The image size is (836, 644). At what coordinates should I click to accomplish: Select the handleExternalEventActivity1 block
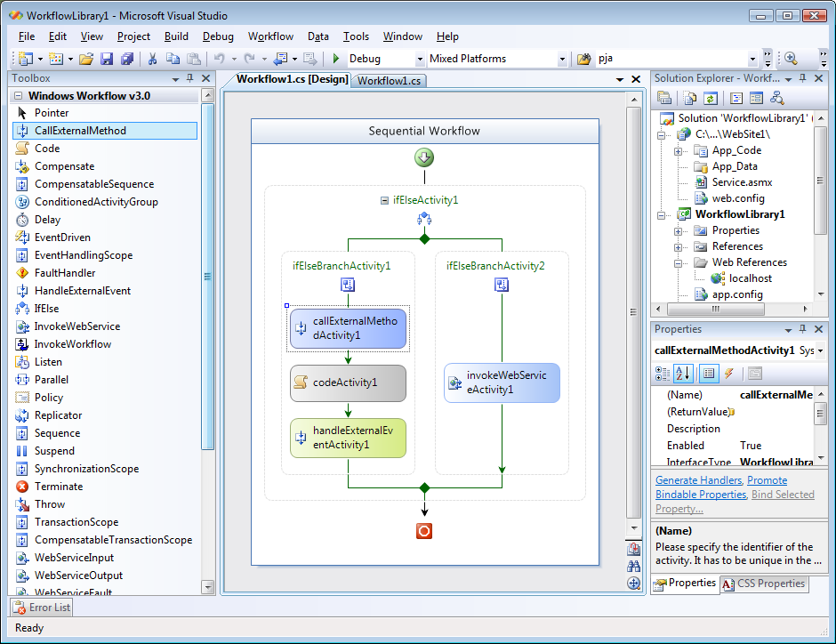pos(348,438)
